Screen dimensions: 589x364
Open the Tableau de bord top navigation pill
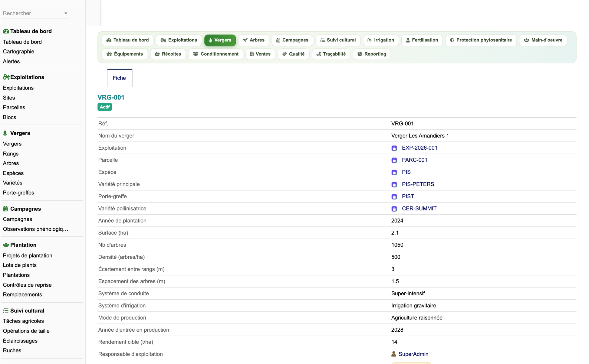coord(127,40)
